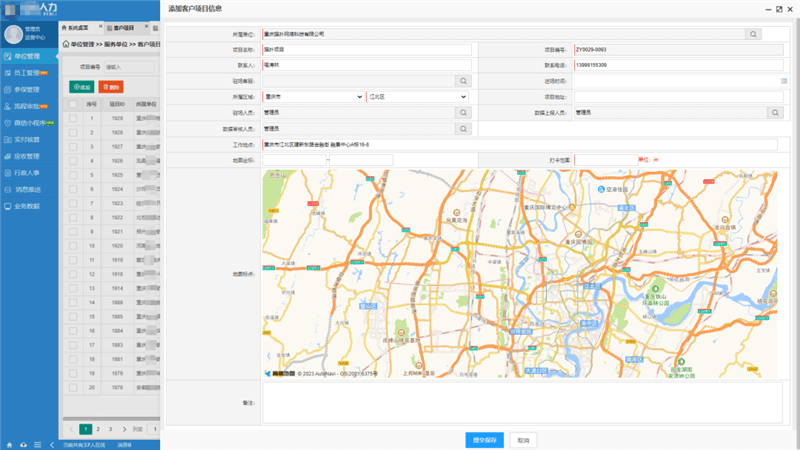Screen dimensions: 800x450
Task: Click the 项目名称 input field
Action: 366,49
